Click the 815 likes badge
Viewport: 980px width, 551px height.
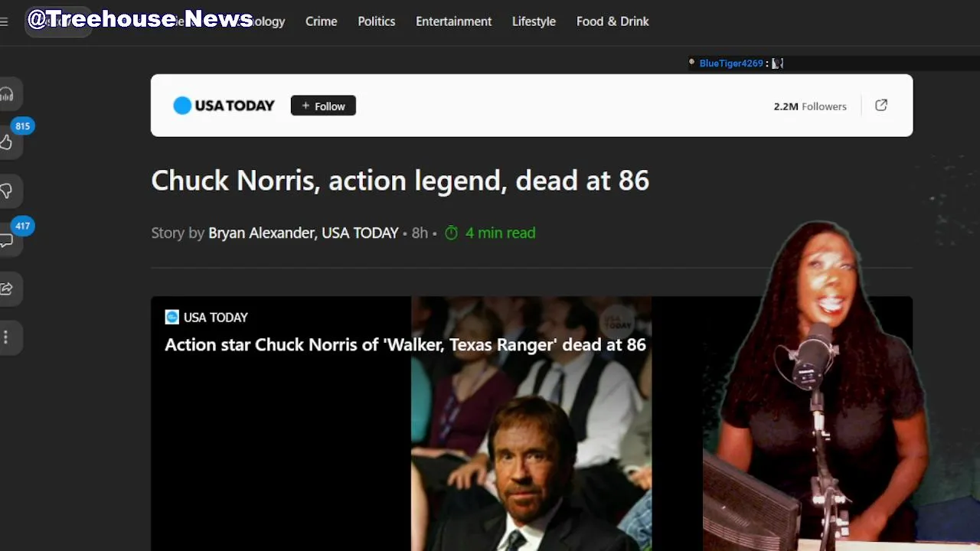click(22, 126)
